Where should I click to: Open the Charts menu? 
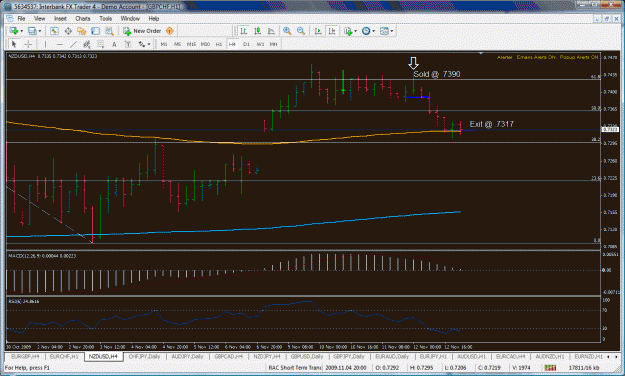[83, 18]
